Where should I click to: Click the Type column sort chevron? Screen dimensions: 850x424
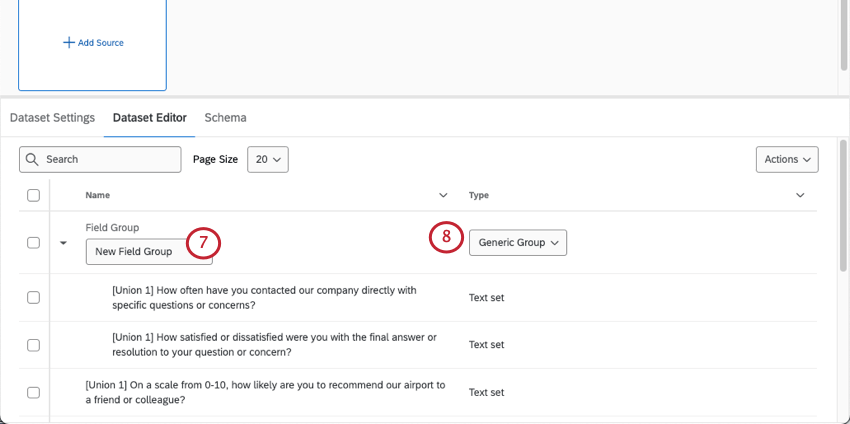tap(800, 195)
